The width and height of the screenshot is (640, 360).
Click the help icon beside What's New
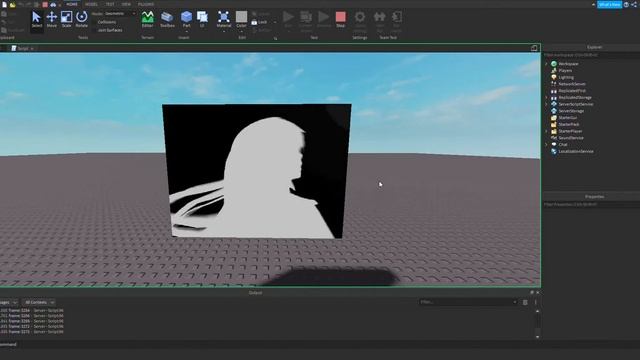pyautogui.click(x=627, y=4)
